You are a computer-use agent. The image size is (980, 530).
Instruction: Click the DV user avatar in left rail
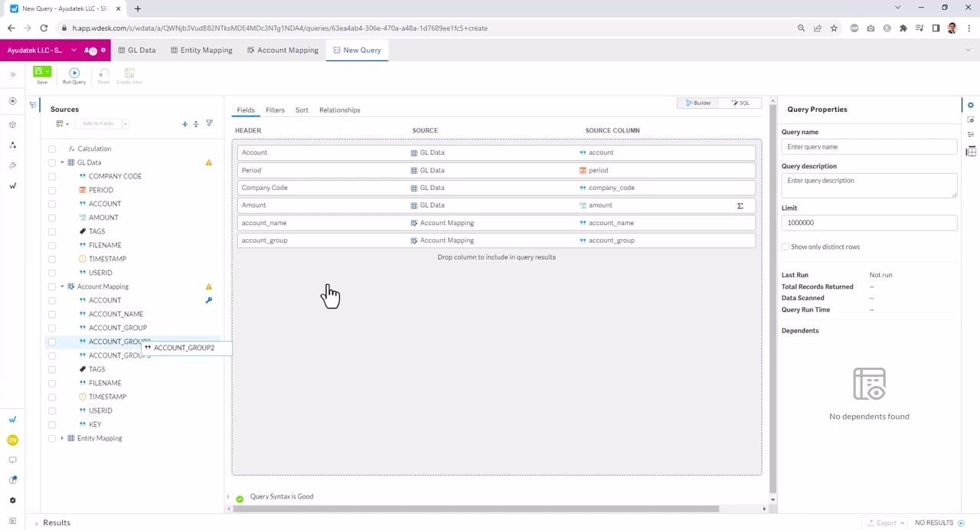point(12,440)
